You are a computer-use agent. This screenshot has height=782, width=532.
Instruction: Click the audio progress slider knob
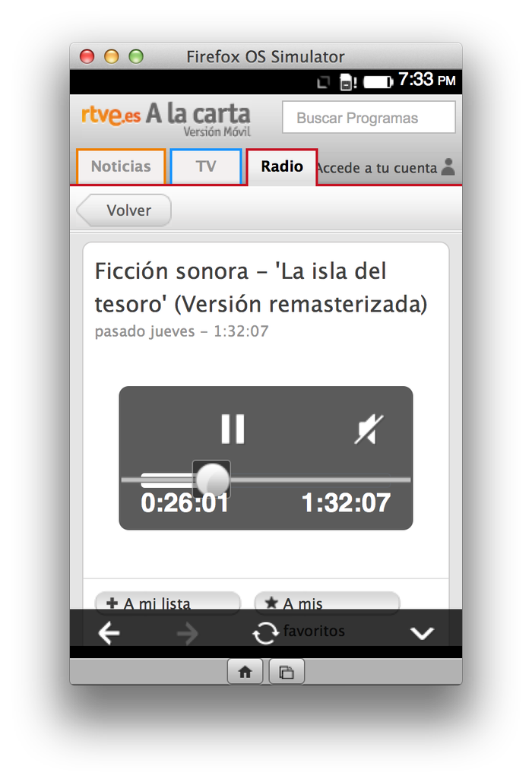pyautogui.click(x=211, y=480)
